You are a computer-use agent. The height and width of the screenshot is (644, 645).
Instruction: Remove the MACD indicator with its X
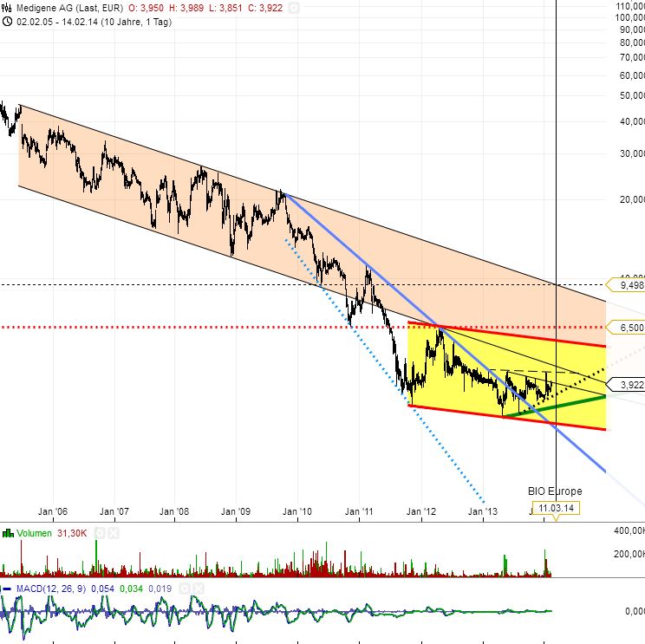(x=199, y=589)
